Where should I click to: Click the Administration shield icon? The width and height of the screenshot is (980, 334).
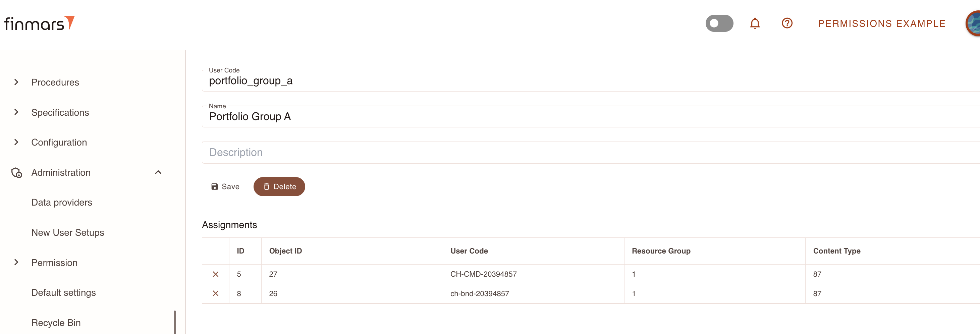[x=16, y=173]
